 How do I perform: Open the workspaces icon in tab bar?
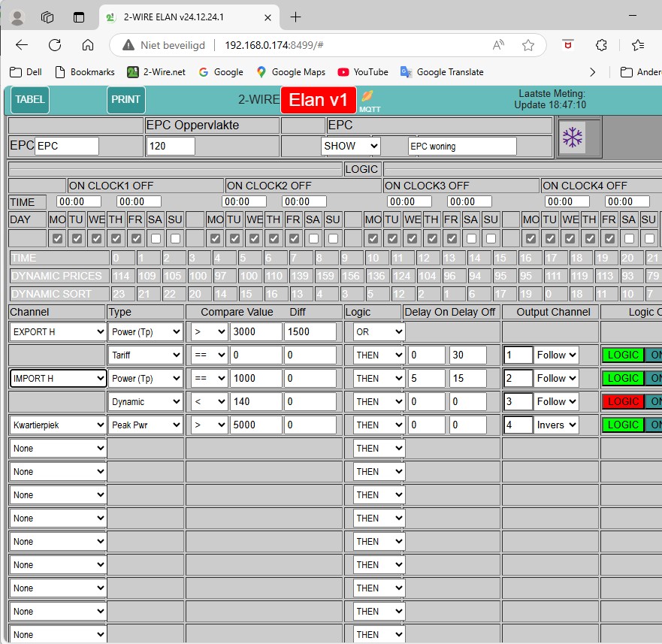(47, 17)
